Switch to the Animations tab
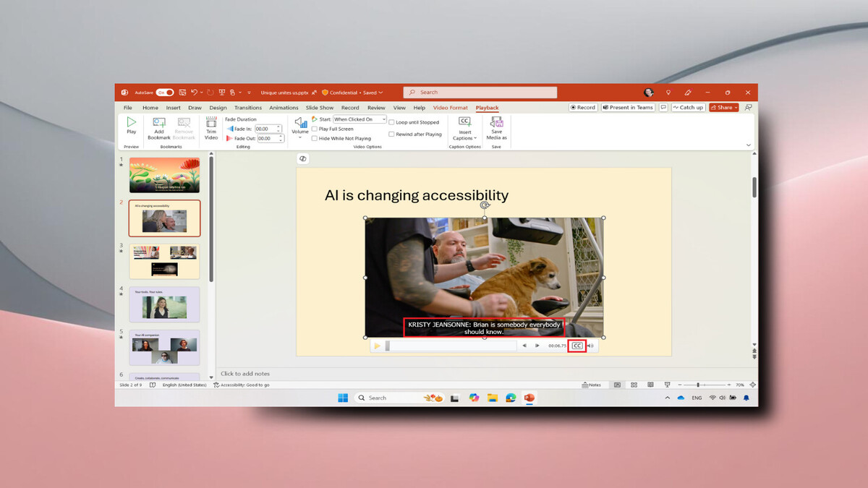Image resolution: width=868 pixels, height=488 pixels. click(284, 108)
